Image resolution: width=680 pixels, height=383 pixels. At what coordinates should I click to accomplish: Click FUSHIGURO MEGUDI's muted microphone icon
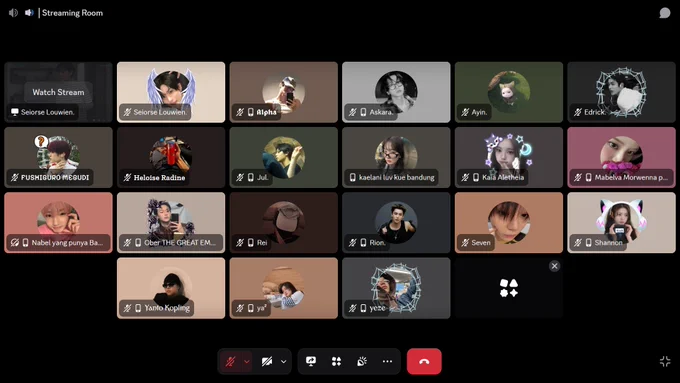pos(15,177)
